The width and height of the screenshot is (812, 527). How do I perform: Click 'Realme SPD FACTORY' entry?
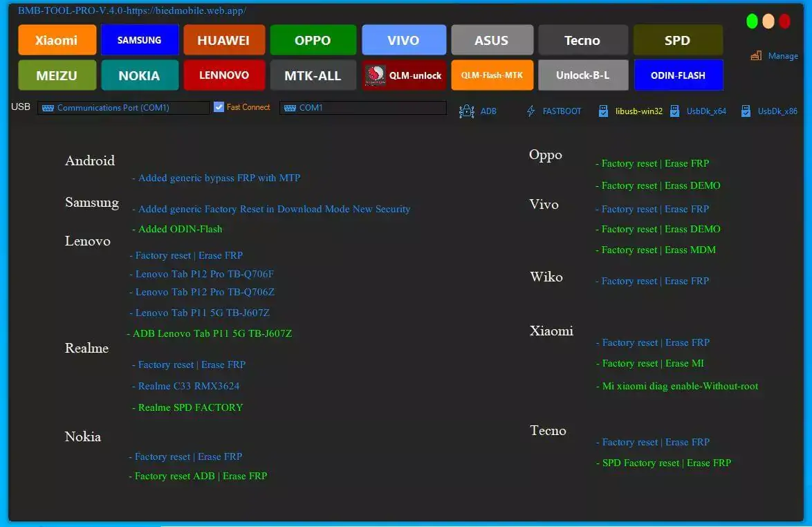pyautogui.click(x=187, y=407)
